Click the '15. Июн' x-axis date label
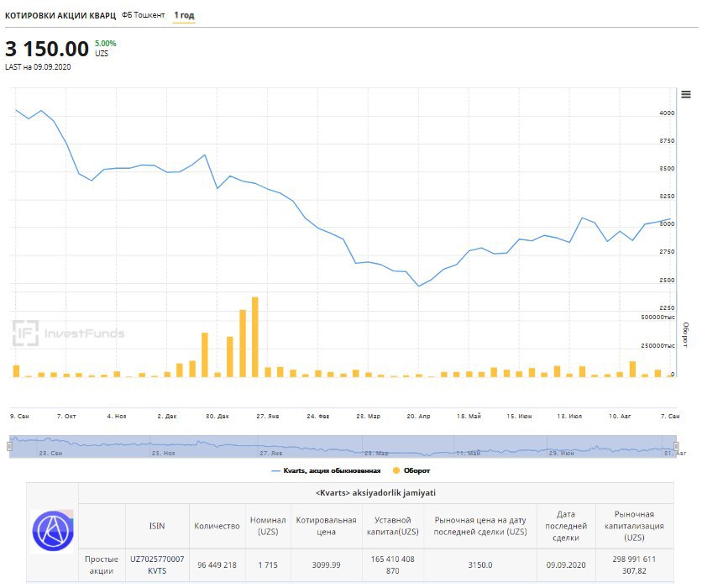The width and height of the screenshot is (702, 588). pyautogui.click(x=519, y=416)
